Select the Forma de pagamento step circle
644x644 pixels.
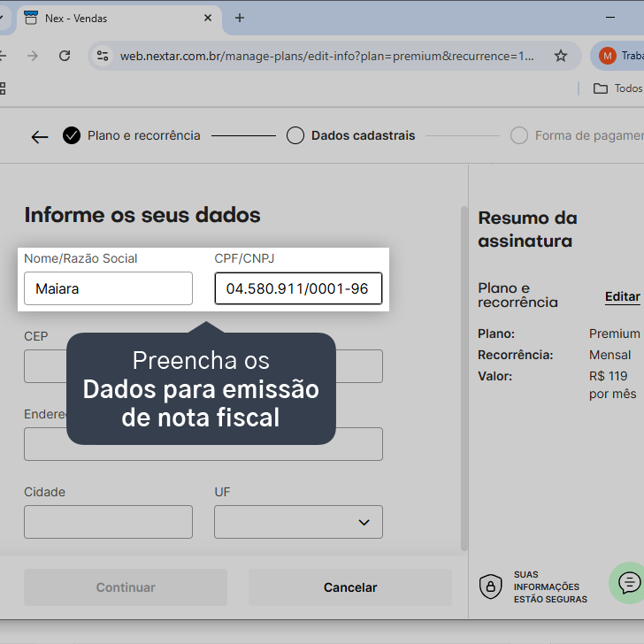pyautogui.click(x=519, y=135)
